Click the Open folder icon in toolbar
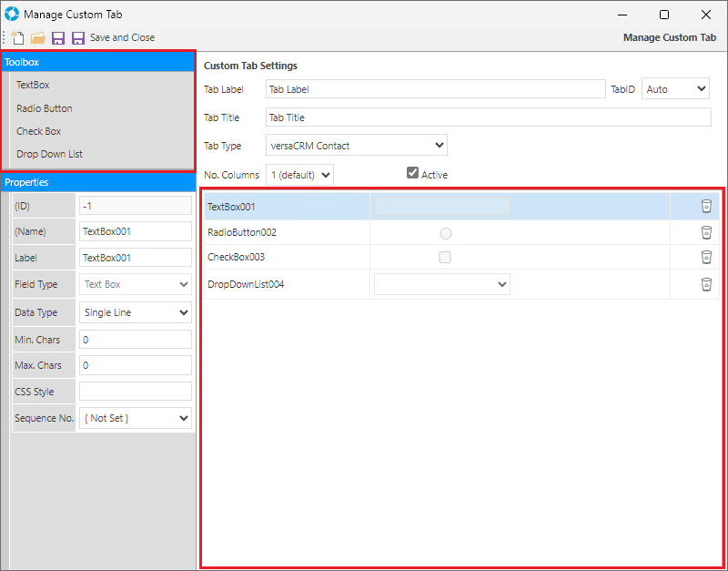 tap(37, 38)
